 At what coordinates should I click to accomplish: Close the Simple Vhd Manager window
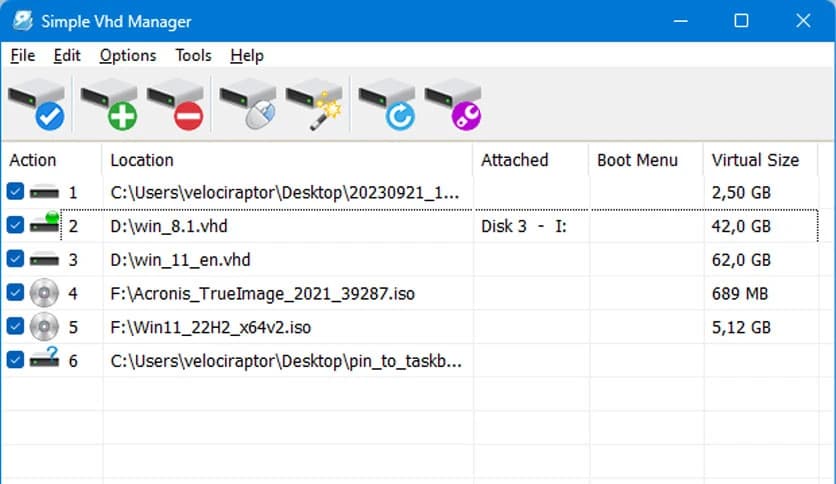(x=803, y=21)
